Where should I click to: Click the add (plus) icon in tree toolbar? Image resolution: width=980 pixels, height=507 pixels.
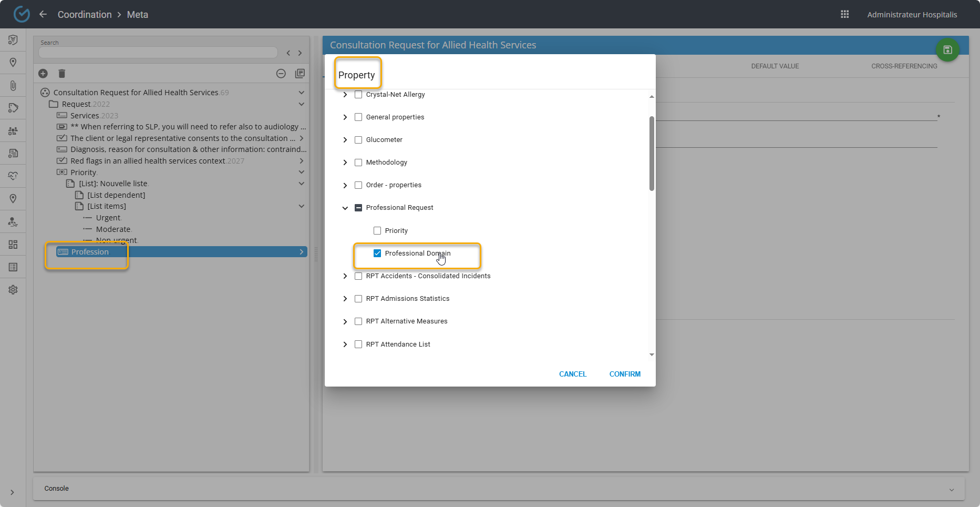pos(43,74)
